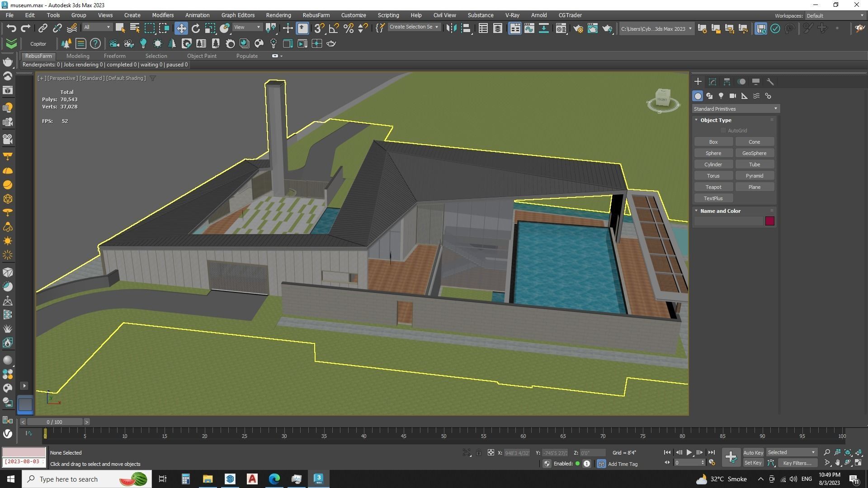Choose the Select and Scale tool
Viewport: 868px width, 488px height.
pos(210,28)
